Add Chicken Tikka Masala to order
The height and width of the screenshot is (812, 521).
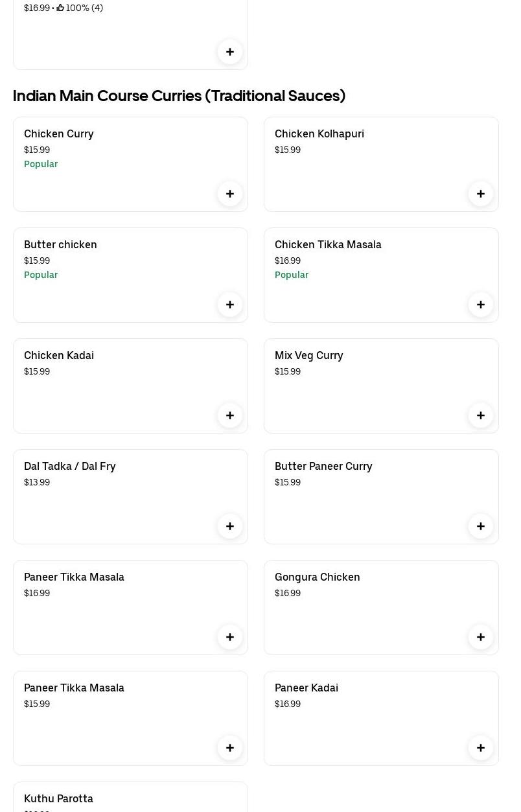click(481, 305)
